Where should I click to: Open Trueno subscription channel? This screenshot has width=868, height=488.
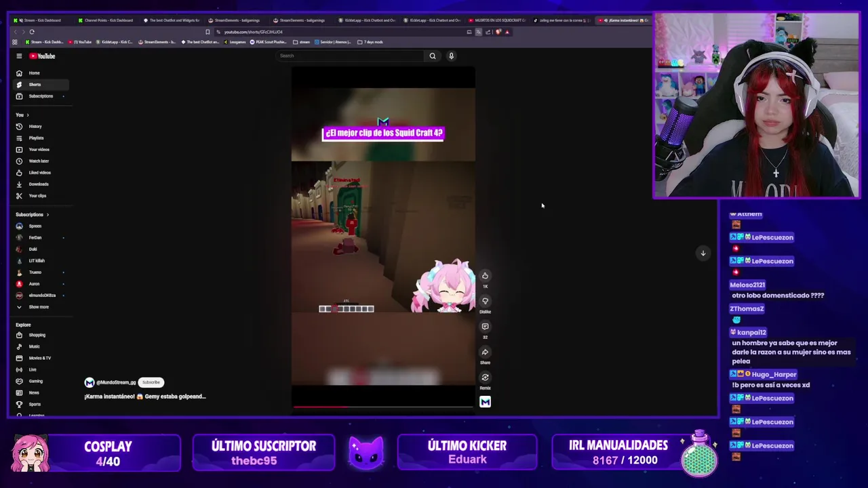click(41, 272)
